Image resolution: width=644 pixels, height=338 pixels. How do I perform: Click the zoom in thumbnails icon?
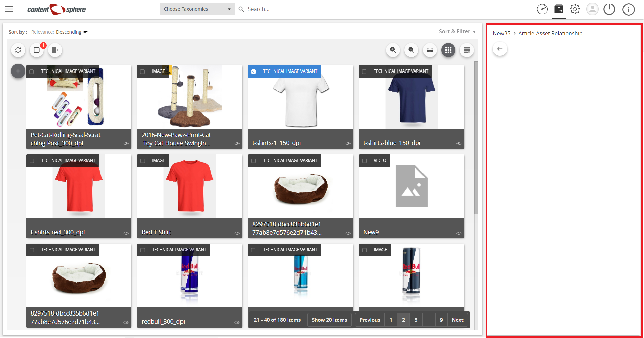[x=393, y=50]
